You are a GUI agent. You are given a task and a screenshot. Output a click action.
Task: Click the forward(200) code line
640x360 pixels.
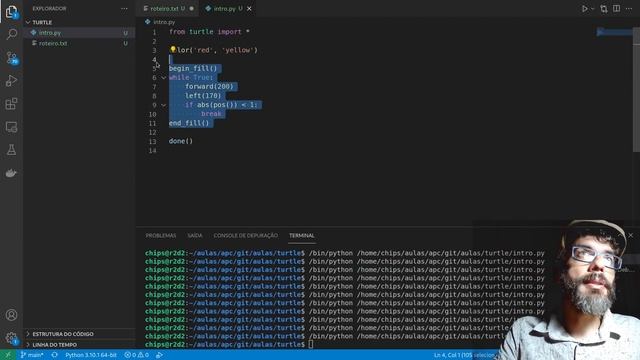click(x=209, y=87)
